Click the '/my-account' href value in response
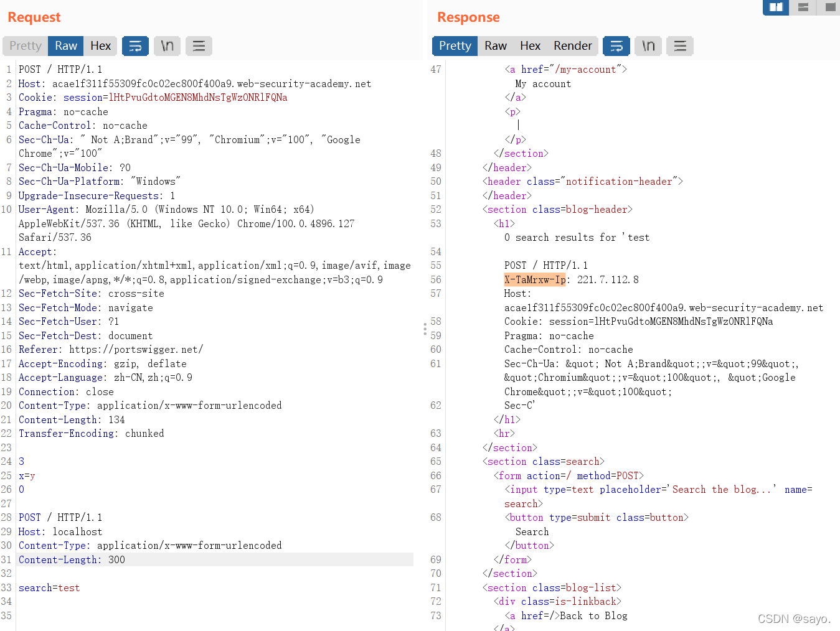 click(x=585, y=69)
